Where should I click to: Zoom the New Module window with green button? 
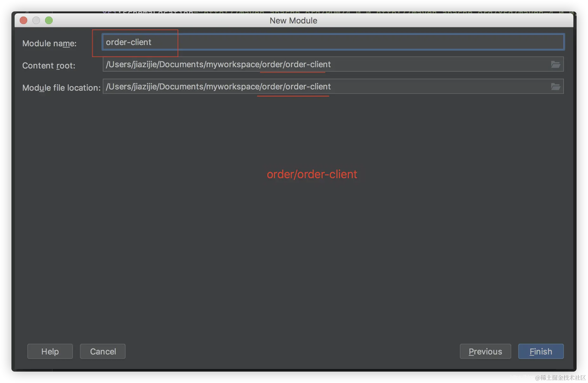[x=49, y=20]
